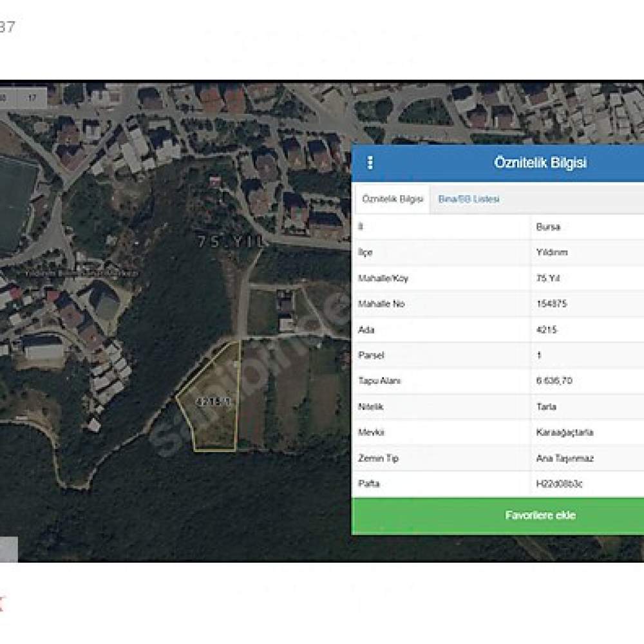The image size is (644, 644).
Task: Click the Mahalle/Köy field label
Action: (x=383, y=278)
